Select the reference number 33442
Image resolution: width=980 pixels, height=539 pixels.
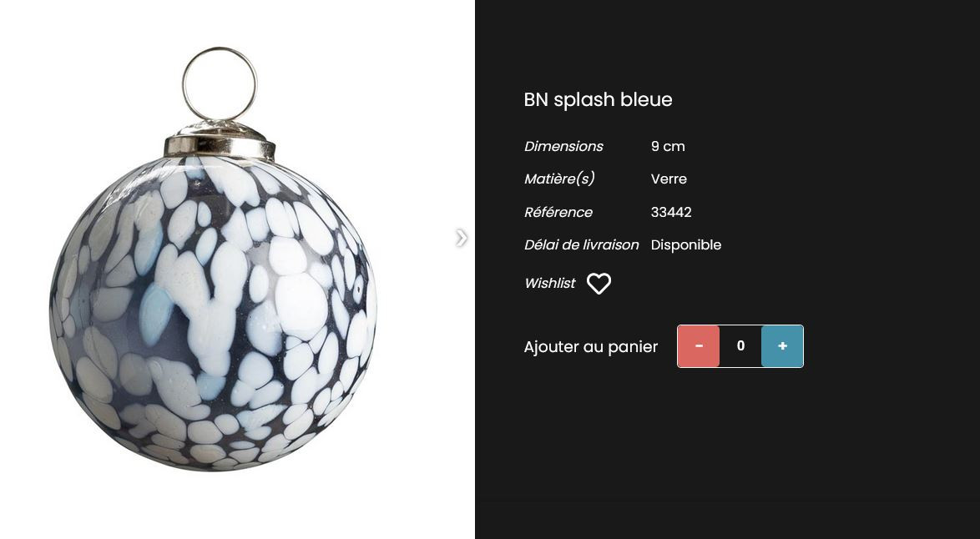(671, 213)
